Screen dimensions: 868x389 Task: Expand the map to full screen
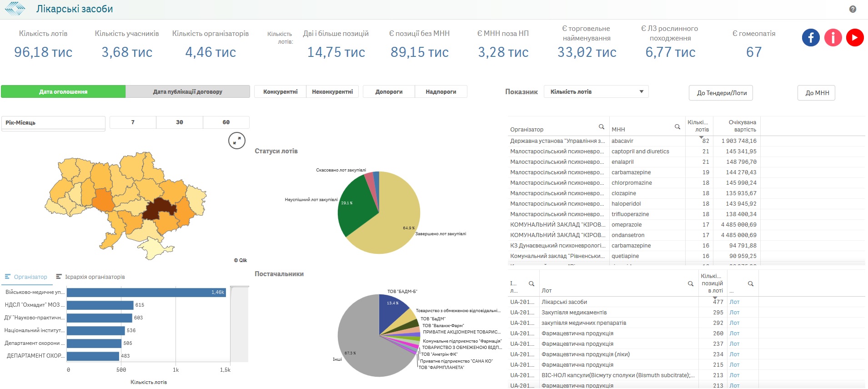(x=236, y=141)
